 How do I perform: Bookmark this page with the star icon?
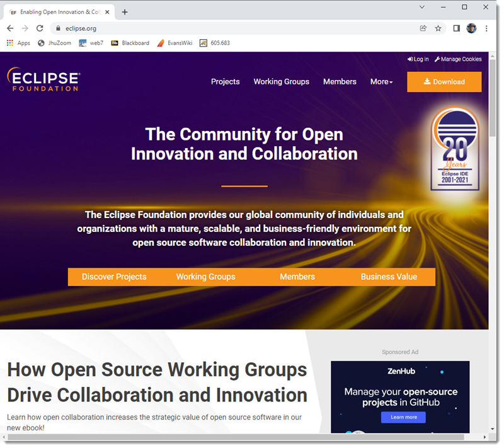[438, 28]
